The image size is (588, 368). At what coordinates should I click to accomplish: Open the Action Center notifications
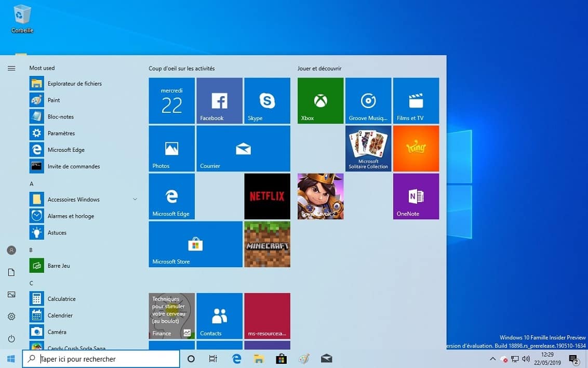(574, 359)
